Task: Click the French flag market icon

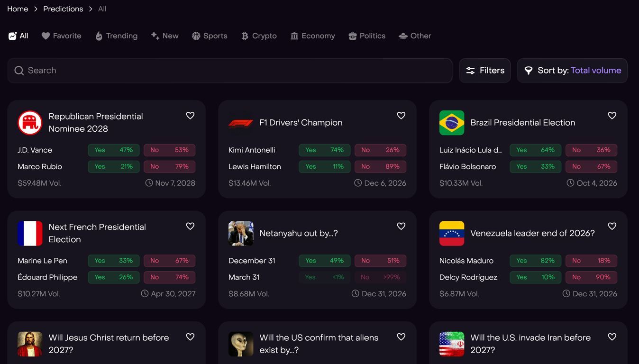Action: (x=30, y=233)
